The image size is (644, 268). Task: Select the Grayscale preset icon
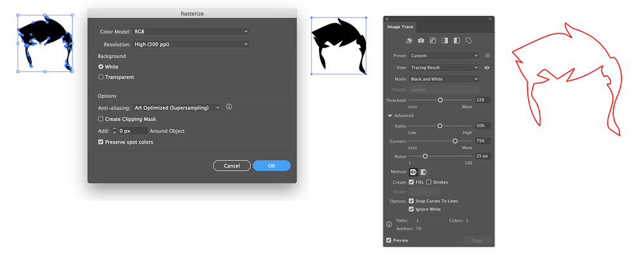click(x=444, y=41)
